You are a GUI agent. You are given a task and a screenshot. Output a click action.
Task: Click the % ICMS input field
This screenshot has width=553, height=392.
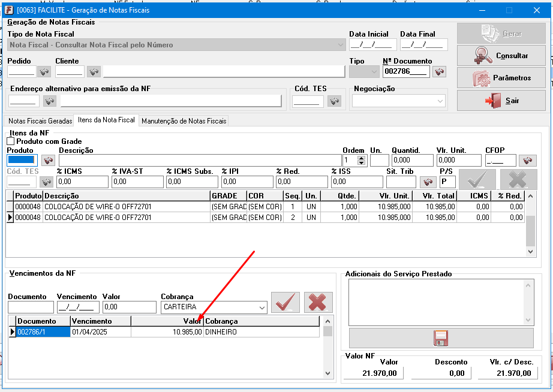click(x=82, y=182)
